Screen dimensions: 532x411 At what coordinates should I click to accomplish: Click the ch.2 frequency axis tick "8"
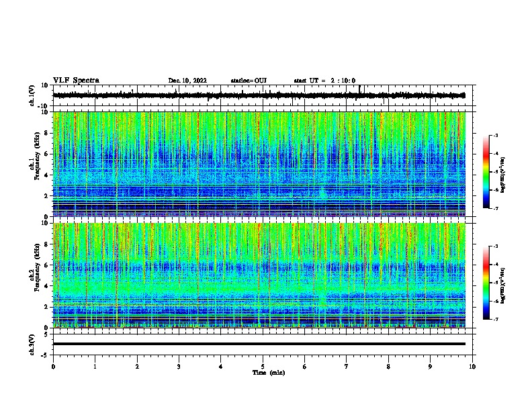[47, 244]
